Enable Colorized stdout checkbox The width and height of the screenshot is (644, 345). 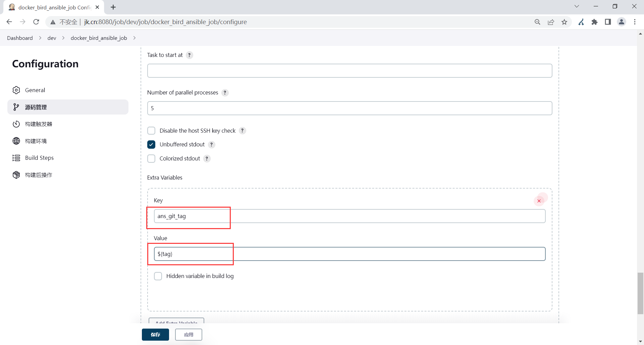[151, 159]
